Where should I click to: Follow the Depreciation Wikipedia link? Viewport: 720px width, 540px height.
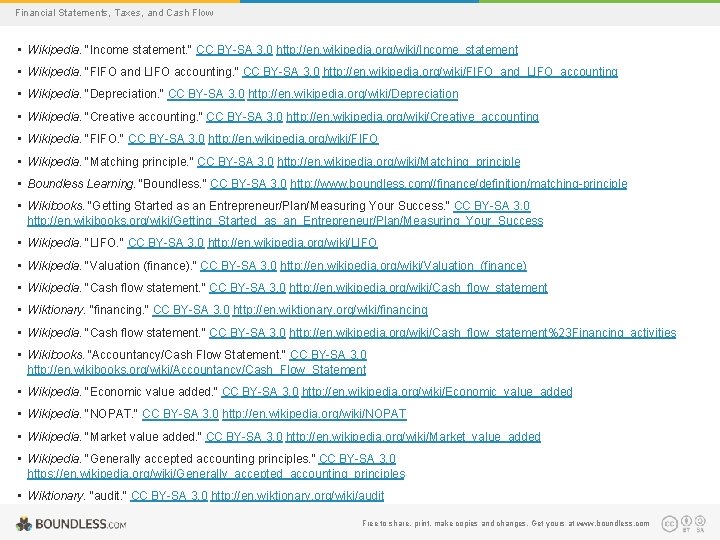(353, 94)
